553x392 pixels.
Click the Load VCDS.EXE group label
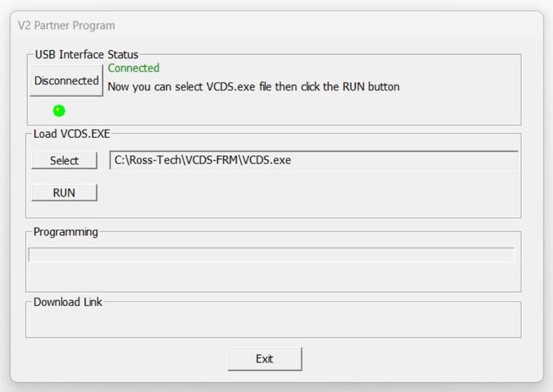(x=72, y=134)
